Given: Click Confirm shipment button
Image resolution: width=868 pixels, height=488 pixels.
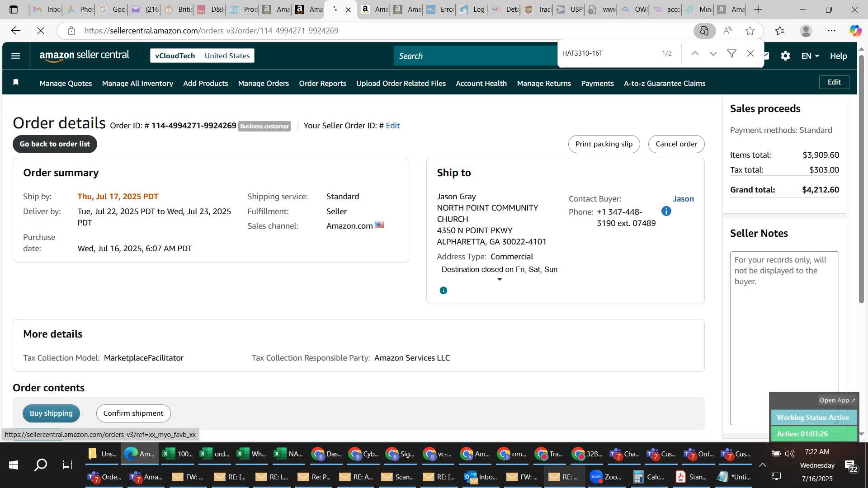Looking at the screenshot, I should (133, 413).
